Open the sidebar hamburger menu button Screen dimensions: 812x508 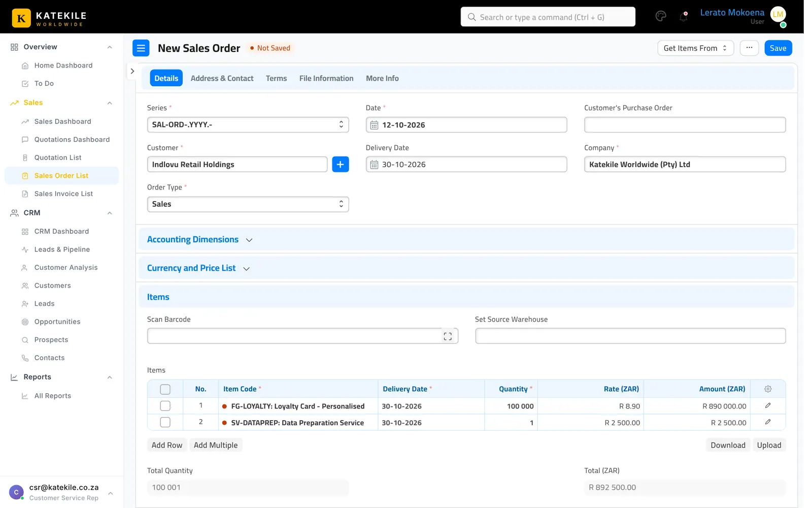click(x=141, y=48)
